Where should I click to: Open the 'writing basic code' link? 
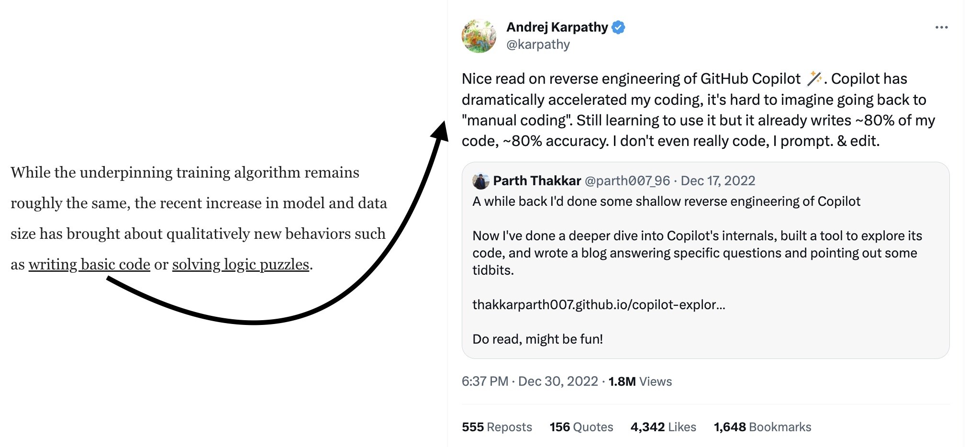tap(89, 264)
